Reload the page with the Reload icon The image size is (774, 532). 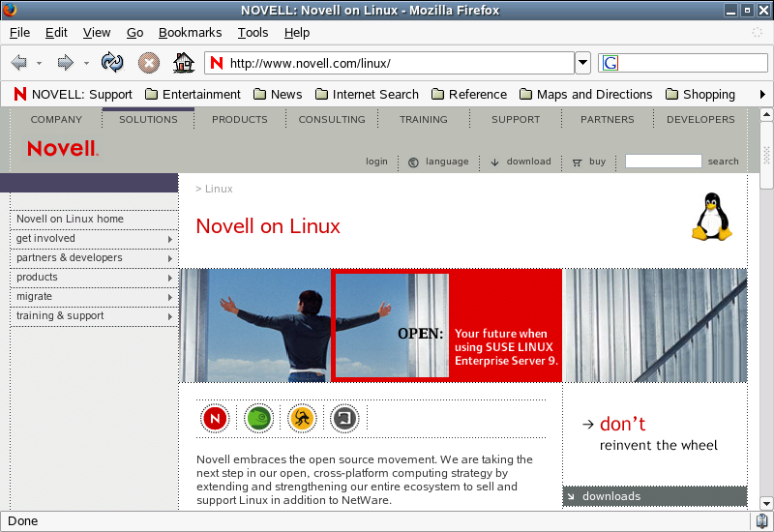click(112, 63)
